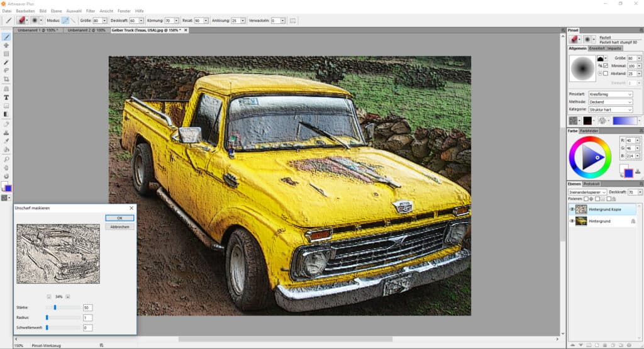This screenshot has width=644, height=349.
Task: Click the blue gradient swatch in the Pinsel panel
Action: coord(625,121)
